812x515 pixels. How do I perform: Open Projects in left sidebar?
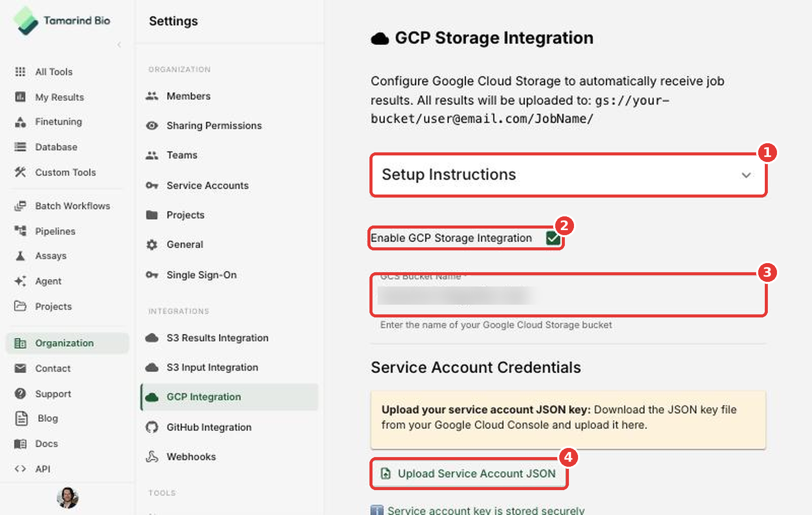click(67, 306)
